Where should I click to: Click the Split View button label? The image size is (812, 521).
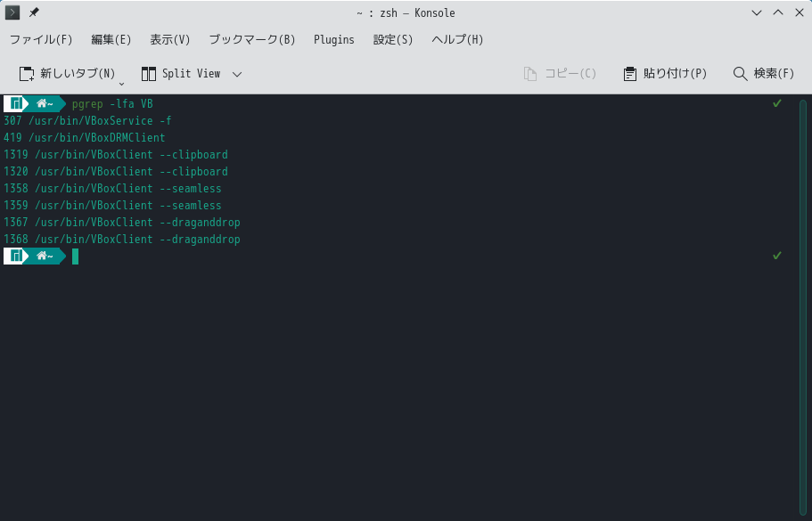[191, 73]
